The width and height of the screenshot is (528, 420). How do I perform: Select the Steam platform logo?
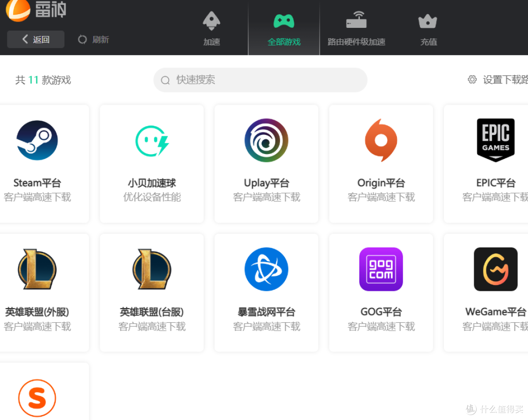(37, 140)
